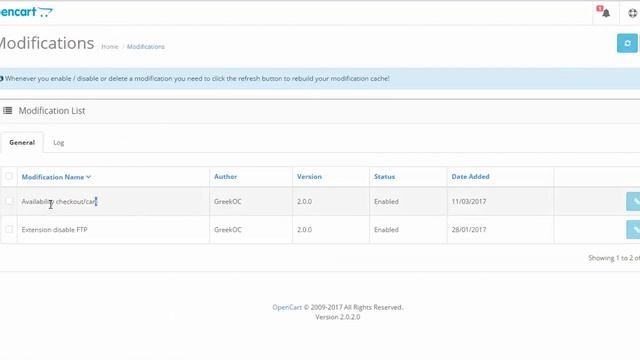The image size is (640, 360).
Task: Click version 2.0.0 in Extension disable FTP row
Action: tap(304, 229)
